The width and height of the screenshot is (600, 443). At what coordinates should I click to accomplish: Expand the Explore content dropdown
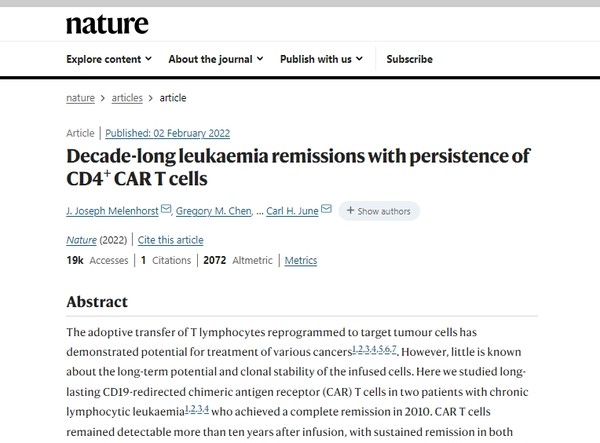[109, 59]
